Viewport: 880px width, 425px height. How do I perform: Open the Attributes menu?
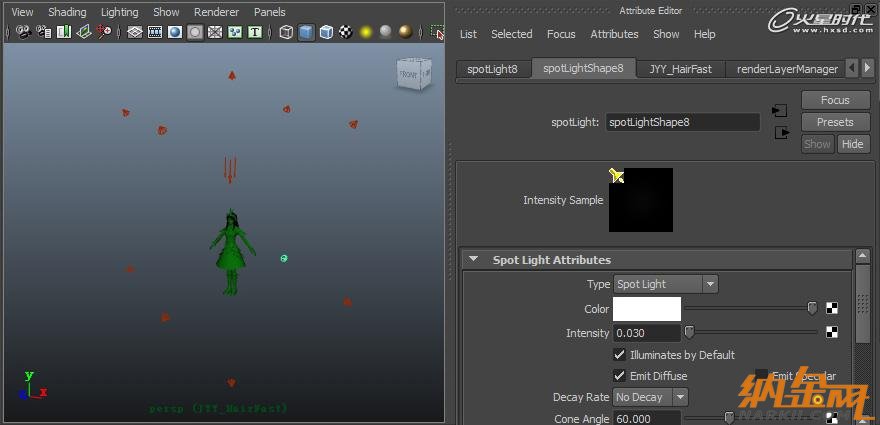pos(614,34)
